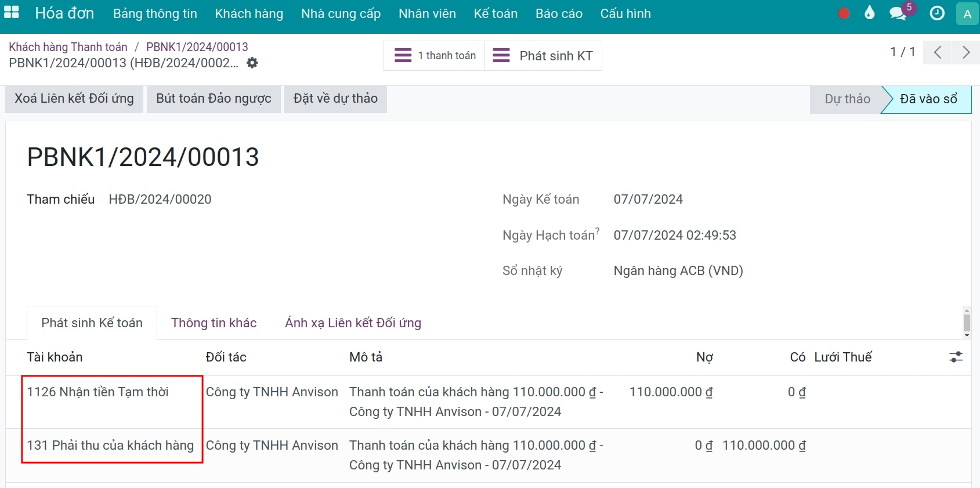Select 1126 Nhận tiền Tạm thời account cell
Image resolution: width=980 pixels, height=488 pixels.
(x=97, y=392)
